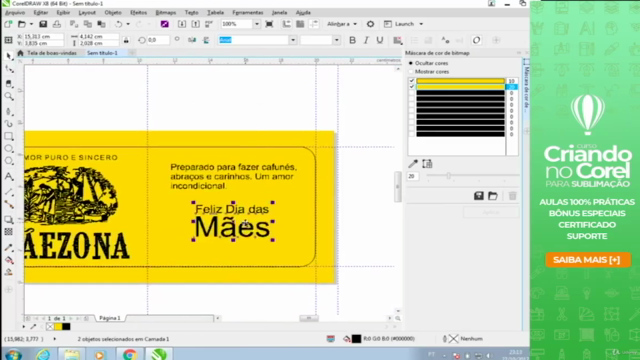Click the Undo arrow icon
The height and width of the screenshot is (360, 640).
pyautogui.click(x=118, y=24)
